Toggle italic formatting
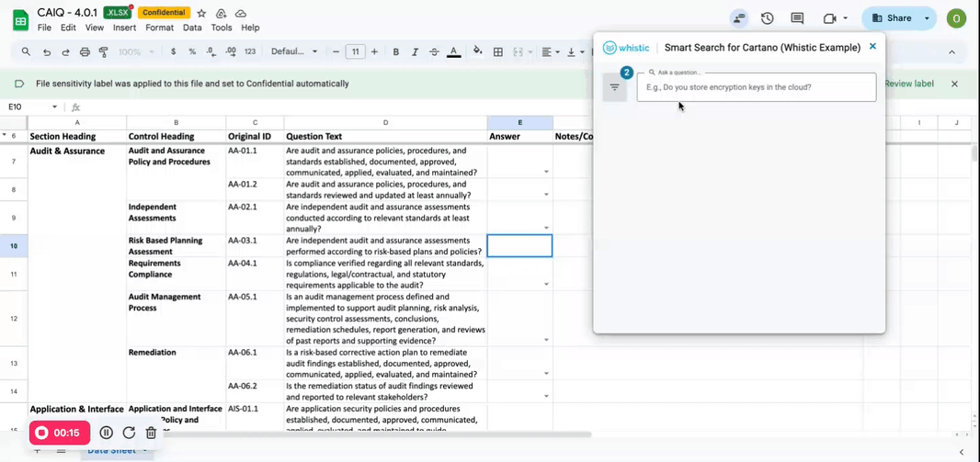Viewport: 980px width, 462px height. (415, 51)
